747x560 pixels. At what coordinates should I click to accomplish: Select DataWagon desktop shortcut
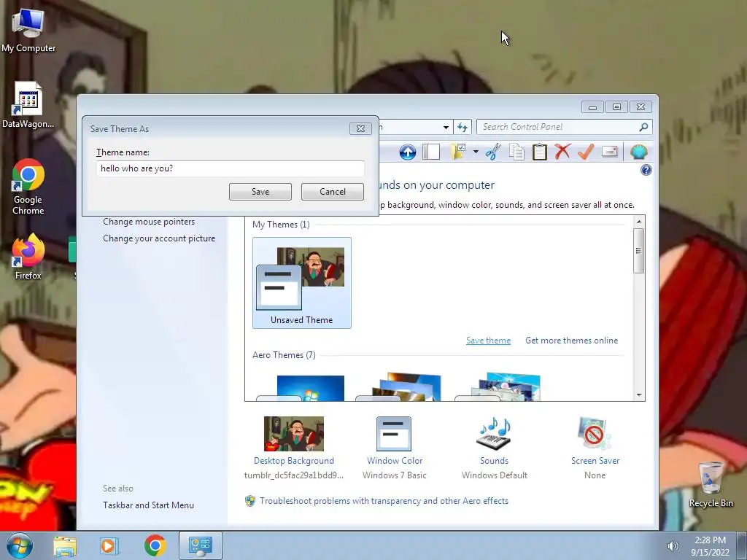point(28,105)
